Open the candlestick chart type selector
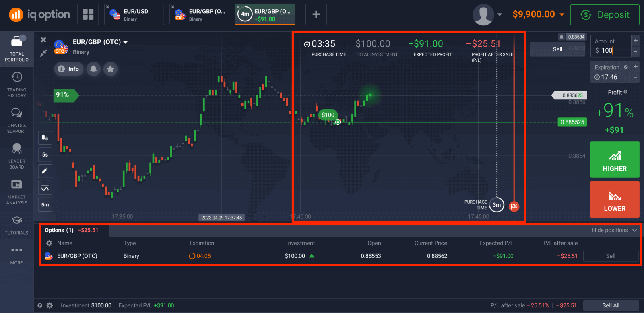This screenshot has width=644, height=313. (x=45, y=138)
